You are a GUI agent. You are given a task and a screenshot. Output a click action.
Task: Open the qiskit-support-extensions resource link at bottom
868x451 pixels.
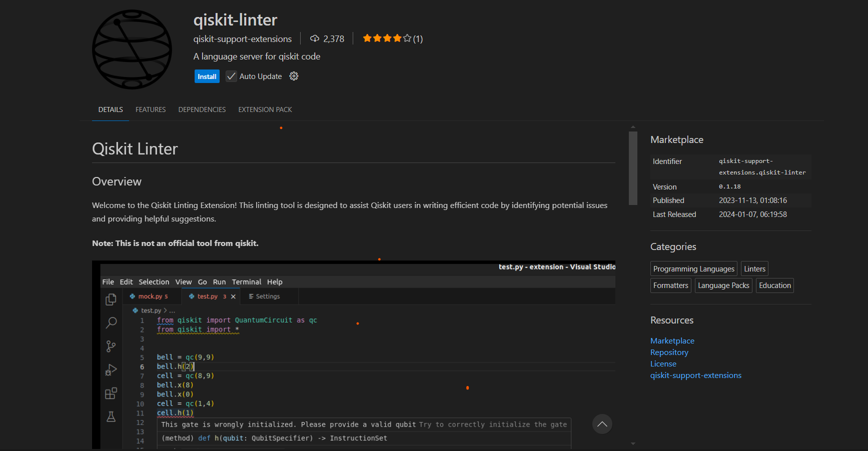tap(696, 375)
